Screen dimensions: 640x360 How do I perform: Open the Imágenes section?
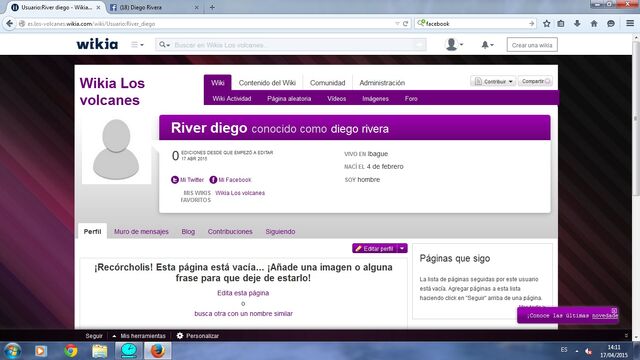coord(375,98)
